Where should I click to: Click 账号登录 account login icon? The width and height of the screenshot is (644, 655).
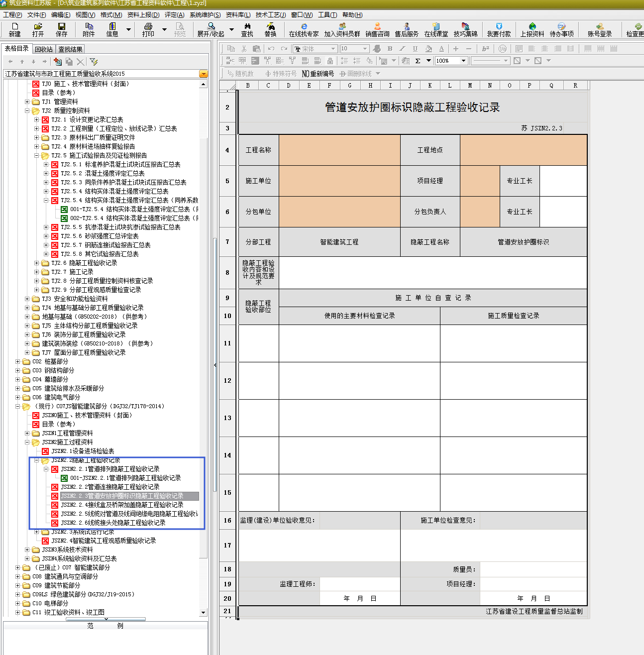tap(600, 29)
